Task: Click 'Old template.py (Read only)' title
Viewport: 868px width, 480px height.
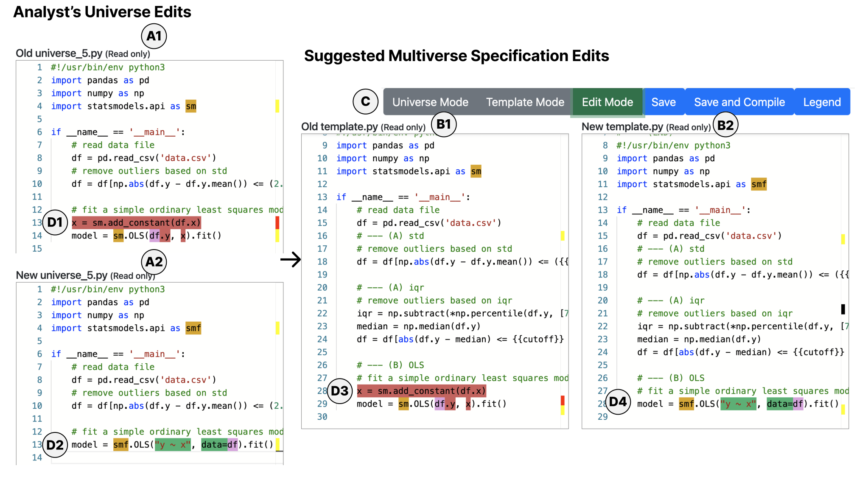Action: 363,127
